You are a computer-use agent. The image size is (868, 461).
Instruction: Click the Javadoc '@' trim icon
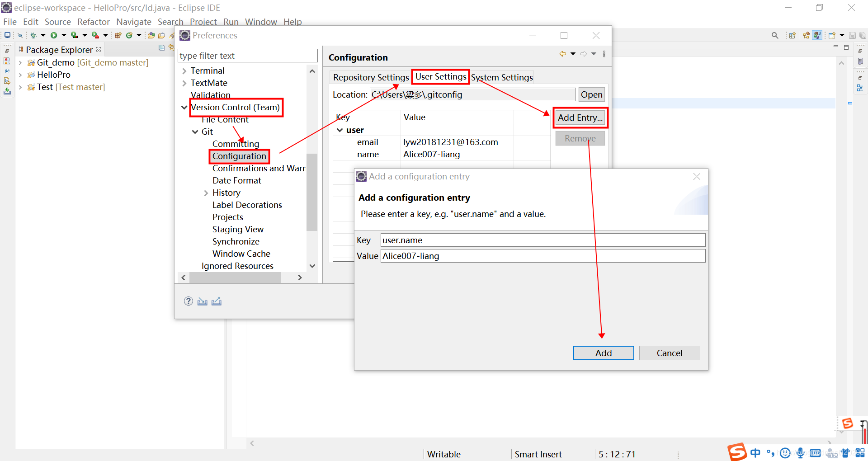(7, 71)
